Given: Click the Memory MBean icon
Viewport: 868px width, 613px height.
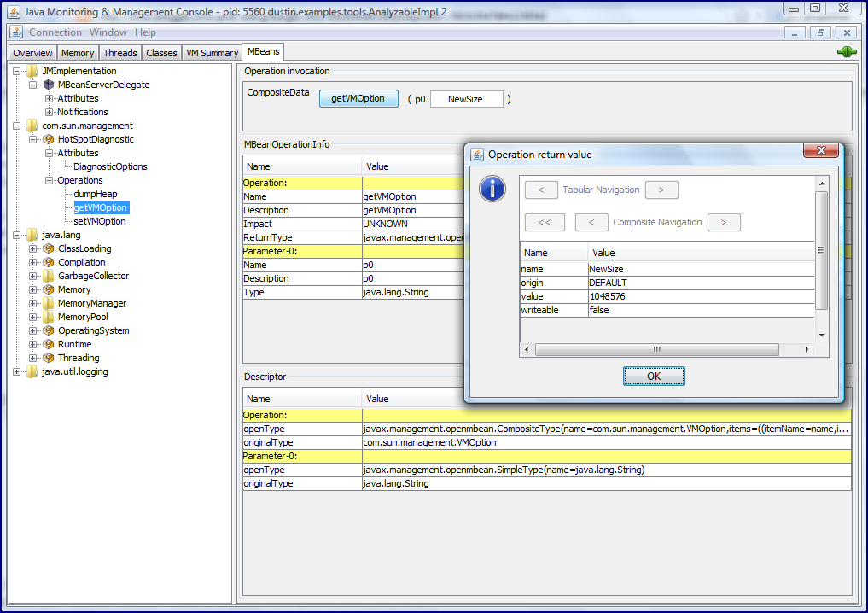Looking at the screenshot, I should pyautogui.click(x=49, y=289).
